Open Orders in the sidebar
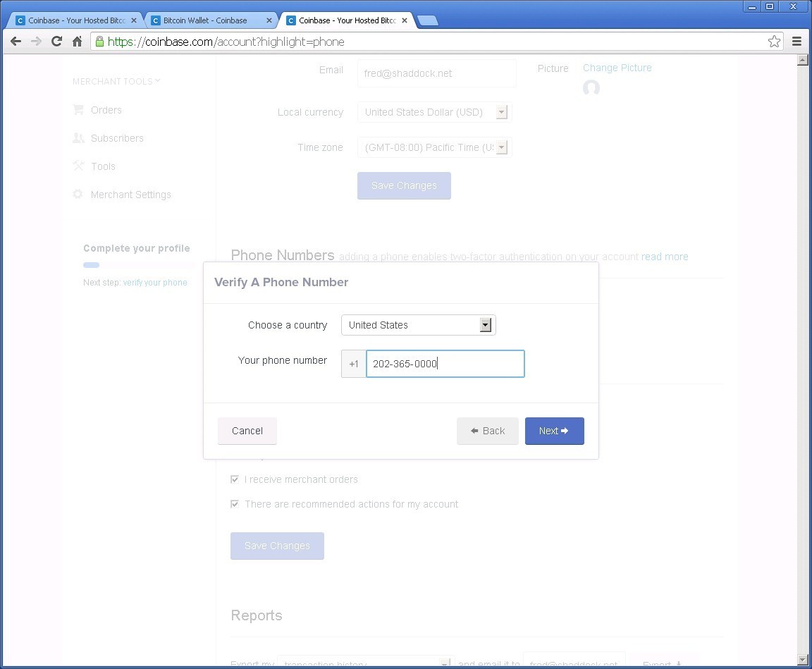This screenshot has height=669, width=812. coord(106,110)
